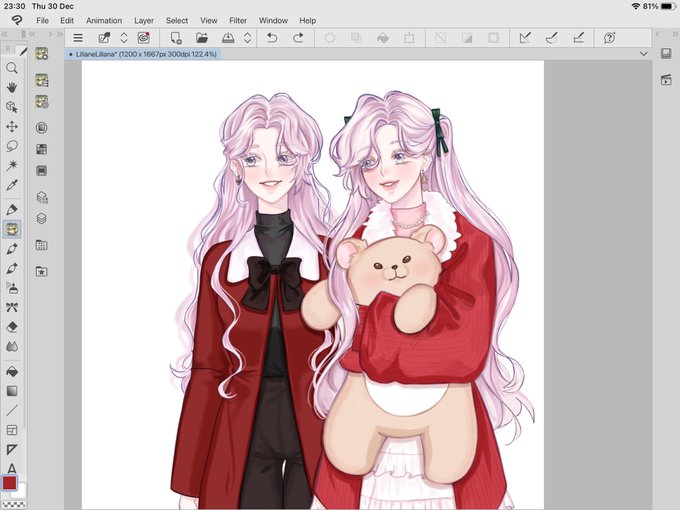This screenshot has width=680, height=510.
Task: Open the View menu
Action: tap(209, 20)
